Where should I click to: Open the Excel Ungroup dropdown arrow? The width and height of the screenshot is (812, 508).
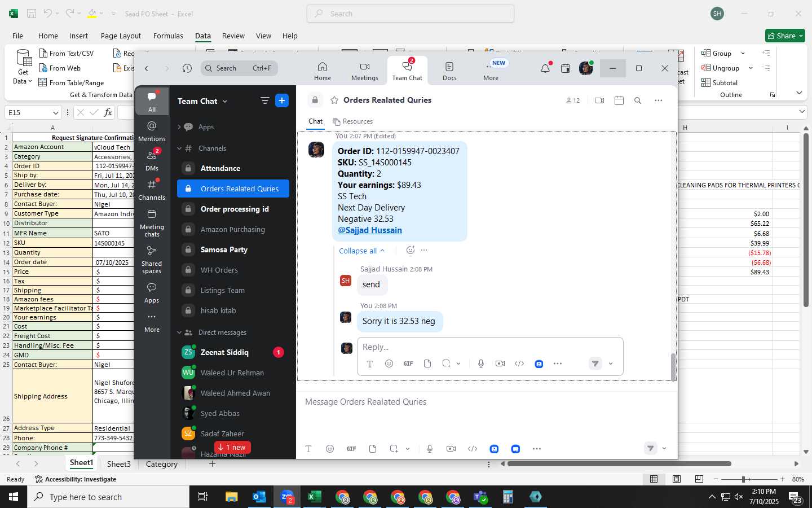751,68
